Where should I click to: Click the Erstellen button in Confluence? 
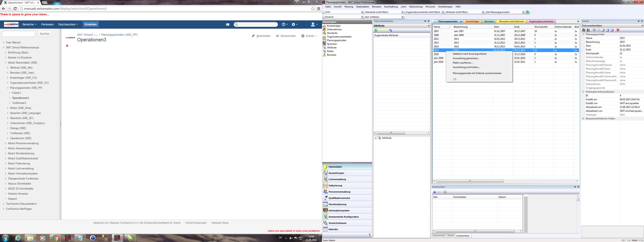[x=91, y=24]
